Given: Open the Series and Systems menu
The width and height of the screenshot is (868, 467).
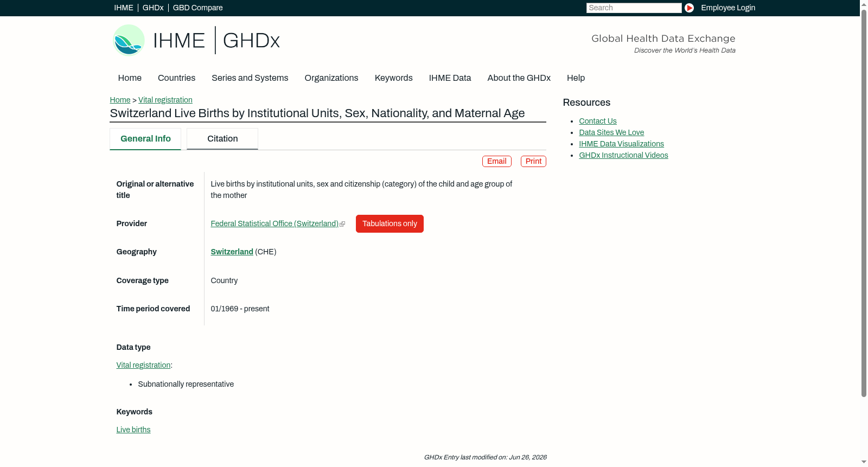Looking at the screenshot, I should coord(250,78).
